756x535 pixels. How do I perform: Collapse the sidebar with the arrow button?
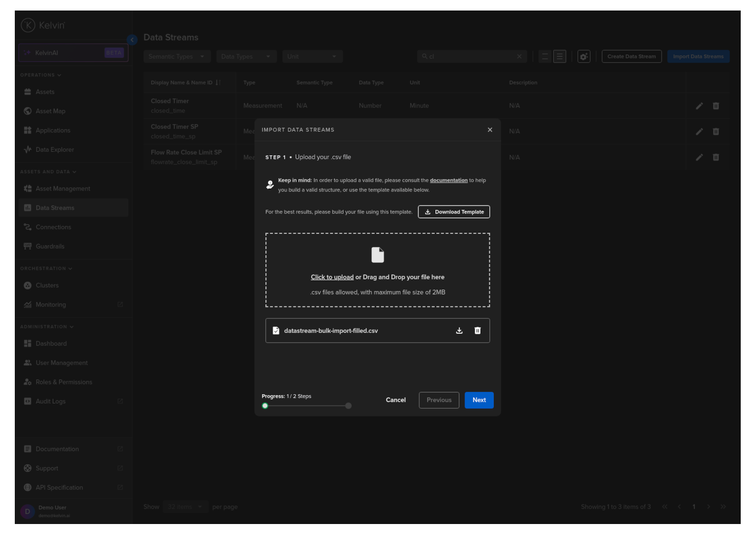[x=132, y=40]
